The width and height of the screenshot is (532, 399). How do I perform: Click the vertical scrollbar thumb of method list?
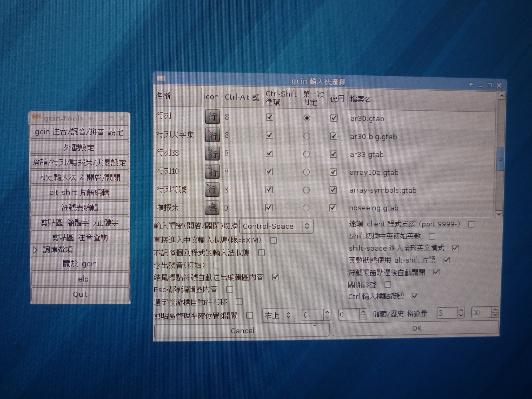pyautogui.click(x=500, y=159)
